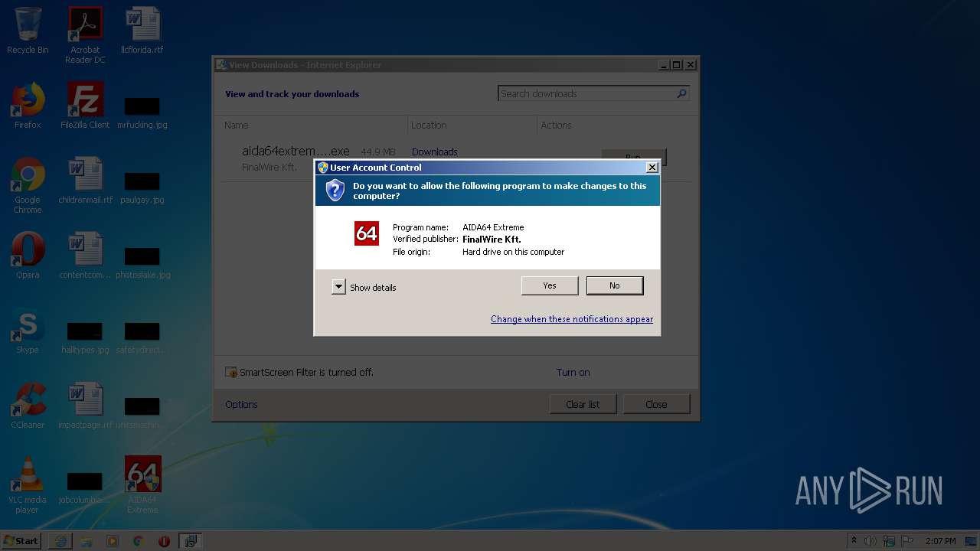This screenshot has width=980, height=551.
Task: Open media player taskbar icon
Action: coord(113,541)
